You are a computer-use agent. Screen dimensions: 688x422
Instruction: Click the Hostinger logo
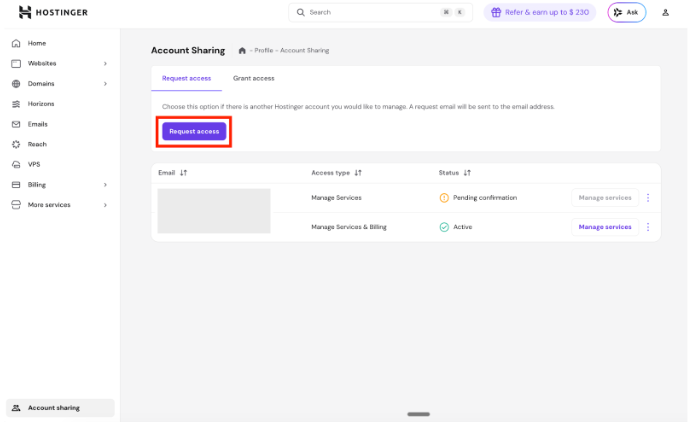[x=53, y=12]
